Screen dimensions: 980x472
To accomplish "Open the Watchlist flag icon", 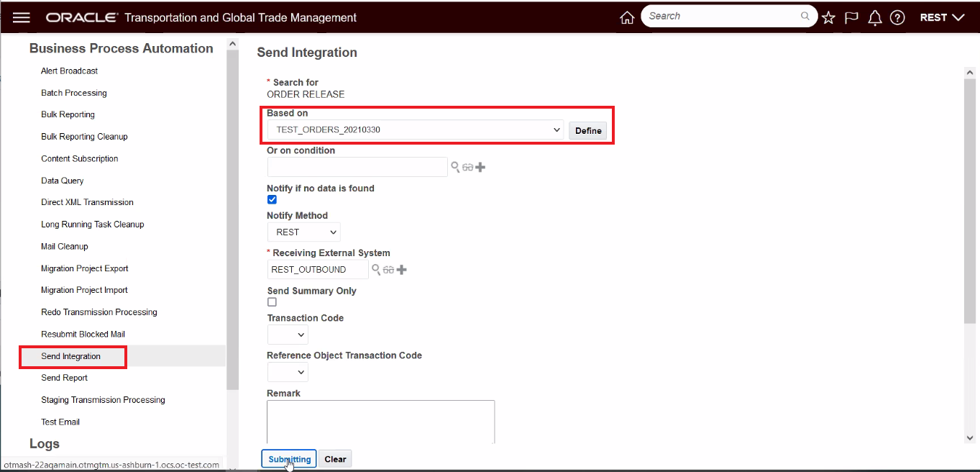I will (851, 18).
